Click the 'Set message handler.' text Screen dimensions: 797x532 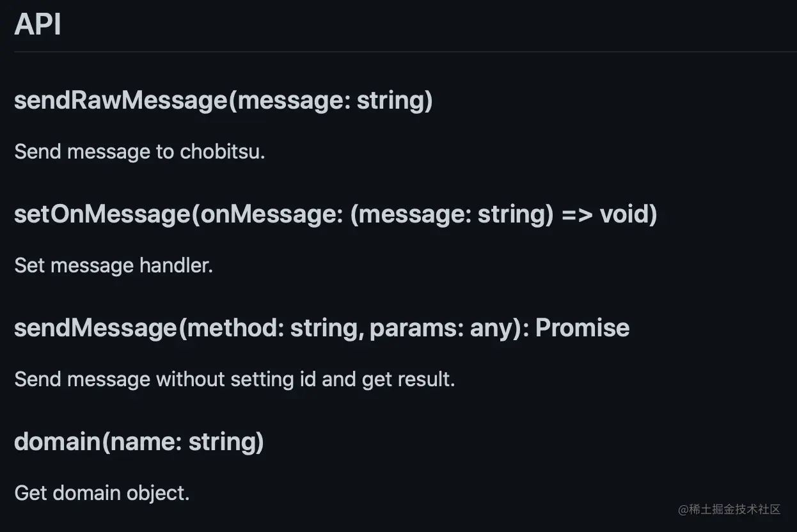(113, 265)
